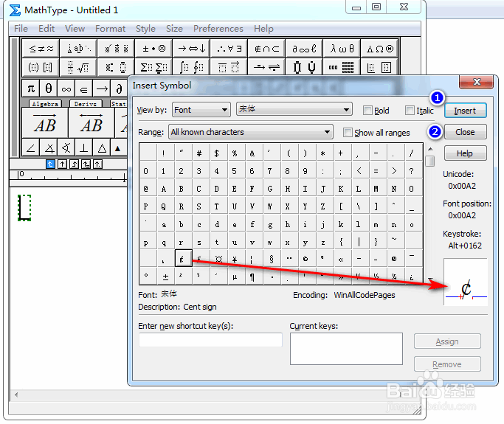Click the grayed Remove button
The height and width of the screenshot is (424, 504).
(x=447, y=364)
